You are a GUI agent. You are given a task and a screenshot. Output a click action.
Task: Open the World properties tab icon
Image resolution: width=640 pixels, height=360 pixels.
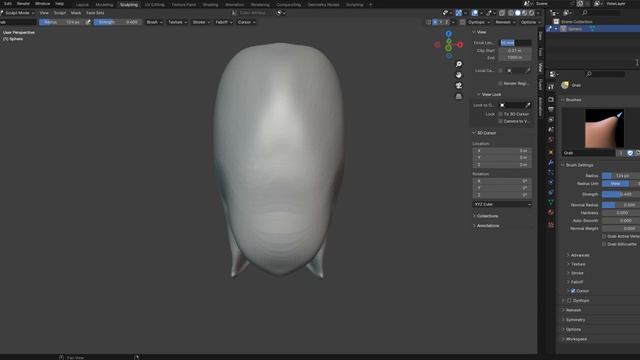pyautogui.click(x=551, y=140)
